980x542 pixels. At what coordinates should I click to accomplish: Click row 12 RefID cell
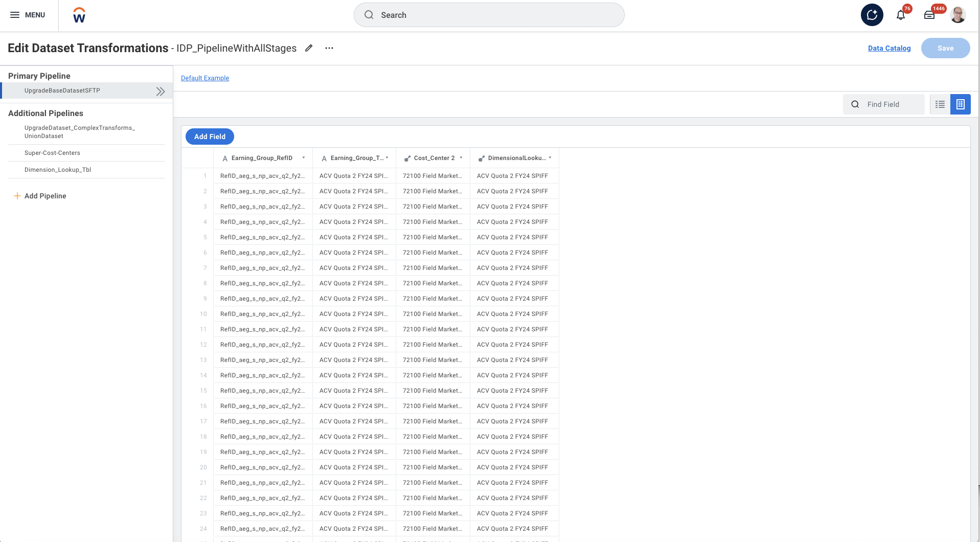pos(263,345)
